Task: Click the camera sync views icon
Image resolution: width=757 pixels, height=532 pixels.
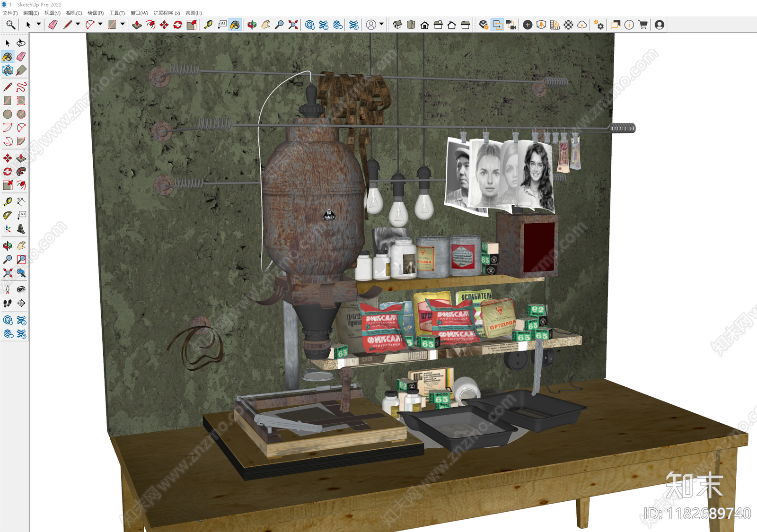Action: (x=511, y=25)
